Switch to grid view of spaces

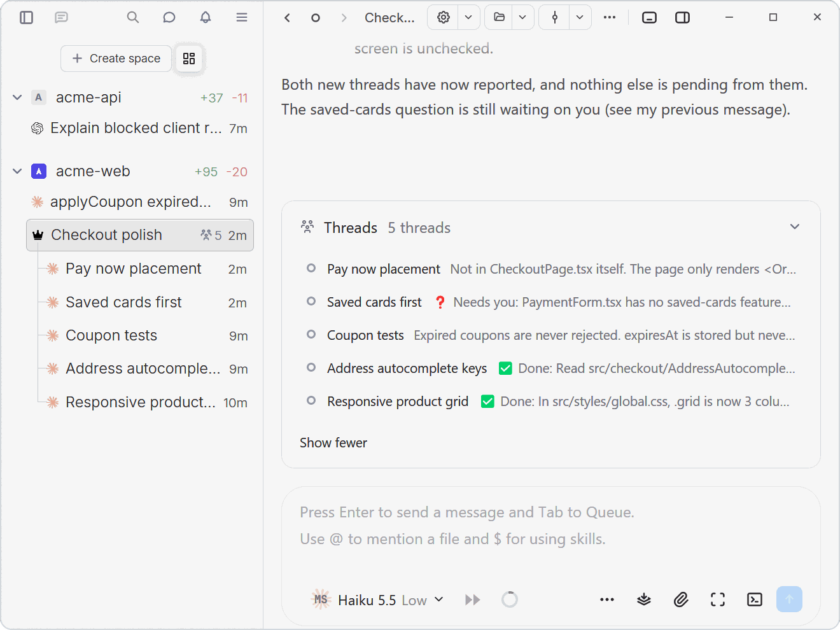click(189, 59)
